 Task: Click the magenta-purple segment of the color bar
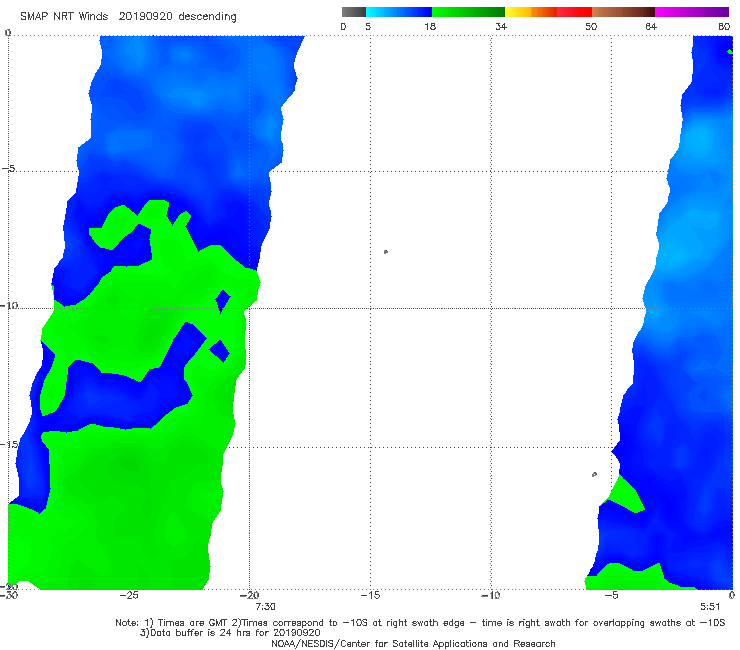point(692,12)
